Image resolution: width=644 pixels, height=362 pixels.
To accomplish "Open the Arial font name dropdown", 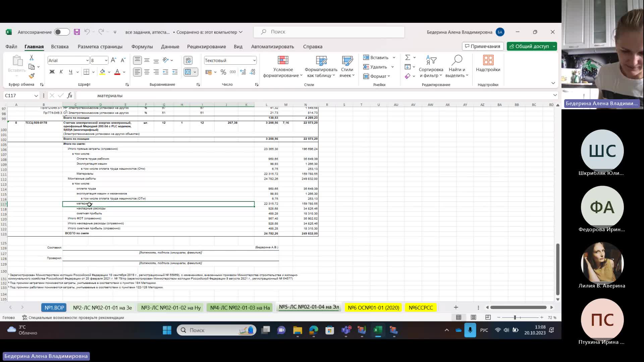I will [x=87, y=60].
